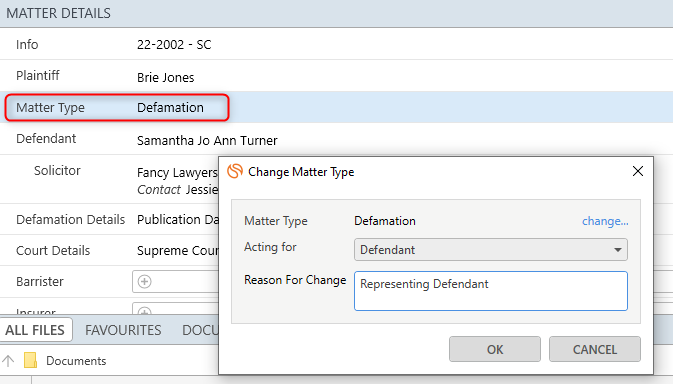Open the yellow Documents folder icon
673x384 pixels.
(x=30, y=360)
